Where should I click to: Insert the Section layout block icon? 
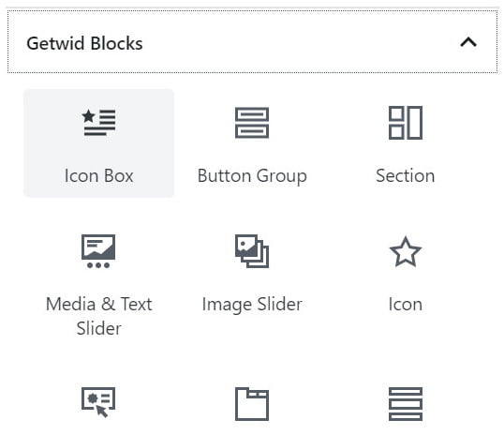point(406,123)
